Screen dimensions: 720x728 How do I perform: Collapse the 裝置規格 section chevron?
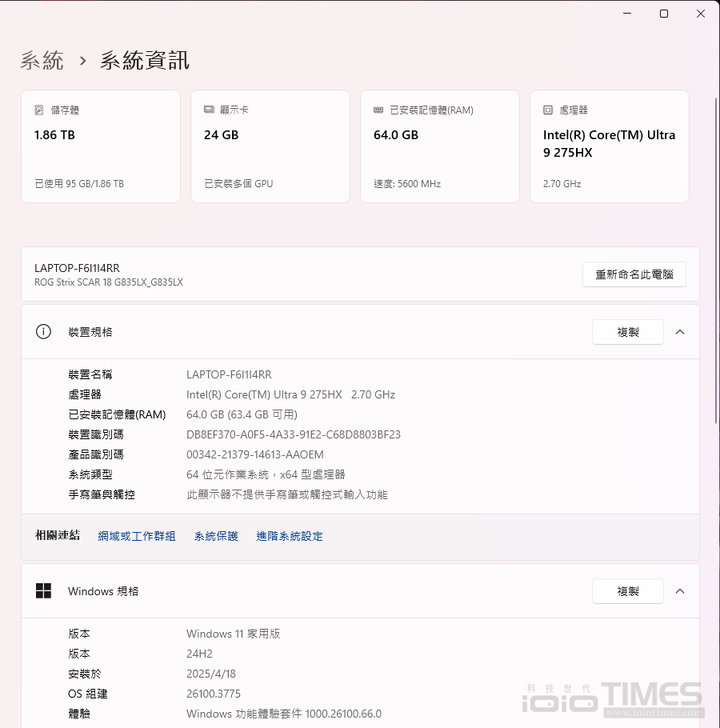[680, 332]
